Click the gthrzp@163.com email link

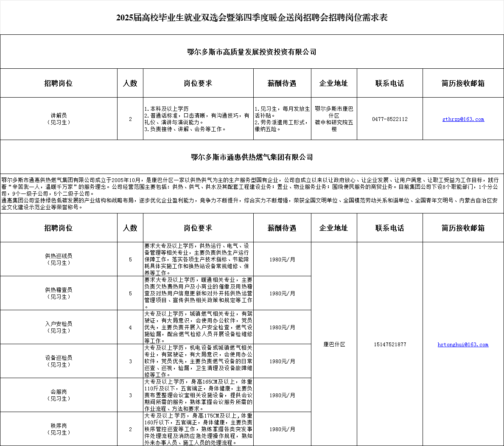[x=463, y=119]
